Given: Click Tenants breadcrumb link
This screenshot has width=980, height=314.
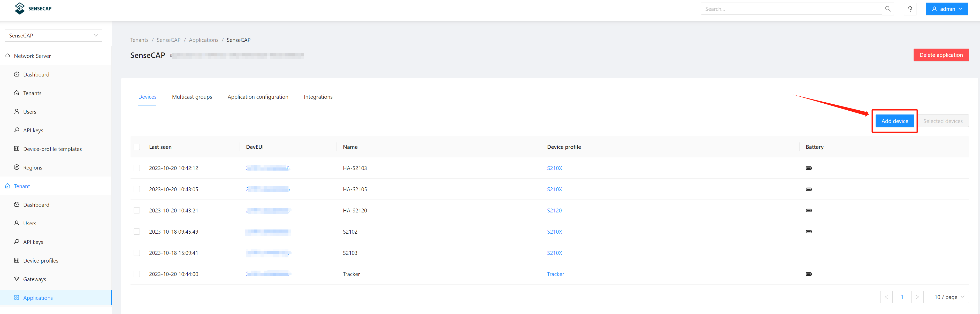Looking at the screenshot, I should click(139, 40).
